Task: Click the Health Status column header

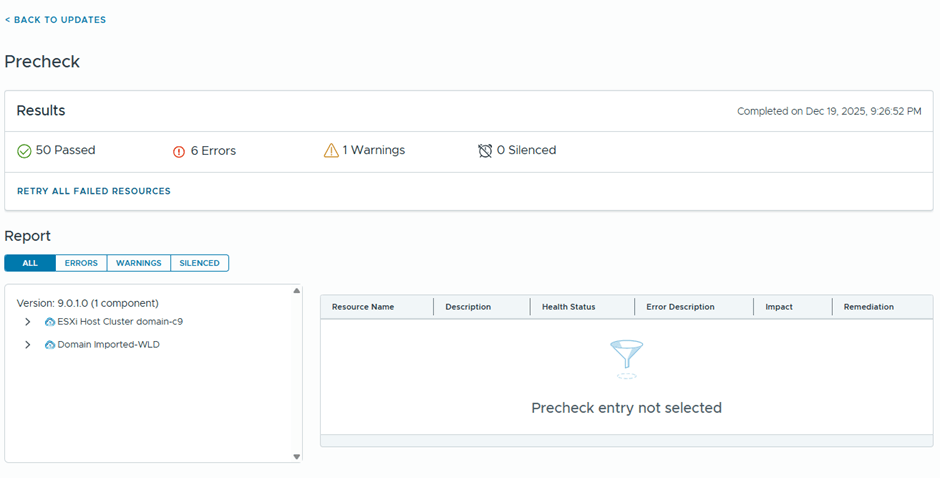Action: pyautogui.click(x=568, y=307)
